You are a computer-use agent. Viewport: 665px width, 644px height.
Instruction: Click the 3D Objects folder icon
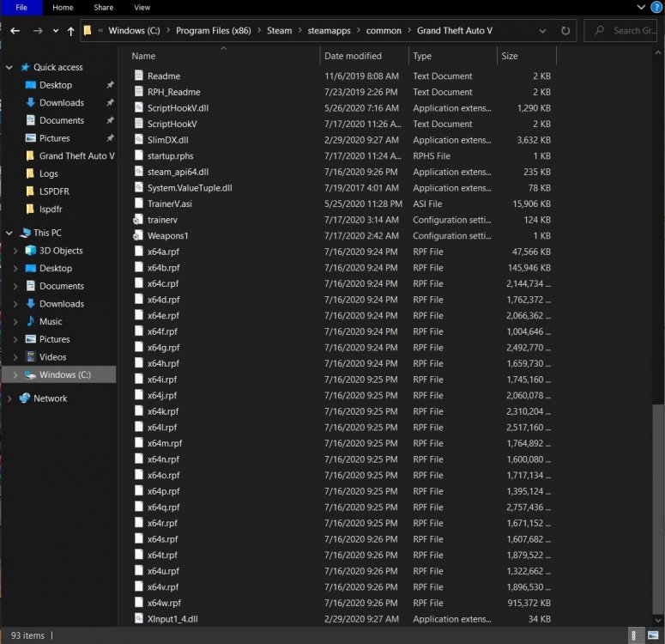click(x=31, y=251)
